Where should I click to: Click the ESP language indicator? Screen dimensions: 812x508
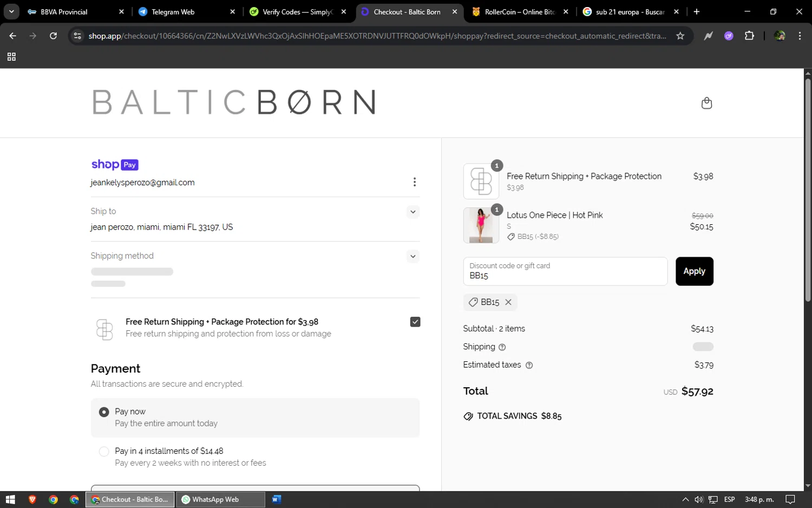729,499
